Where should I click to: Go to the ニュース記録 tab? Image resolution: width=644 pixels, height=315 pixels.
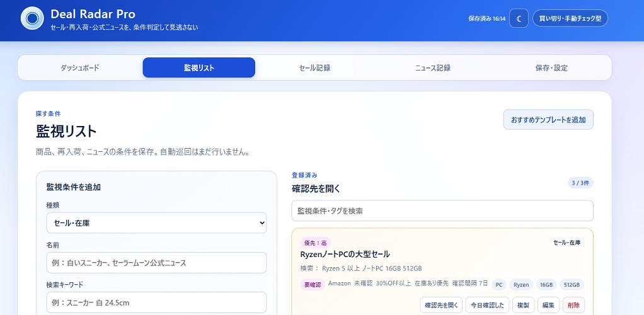click(432, 68)
